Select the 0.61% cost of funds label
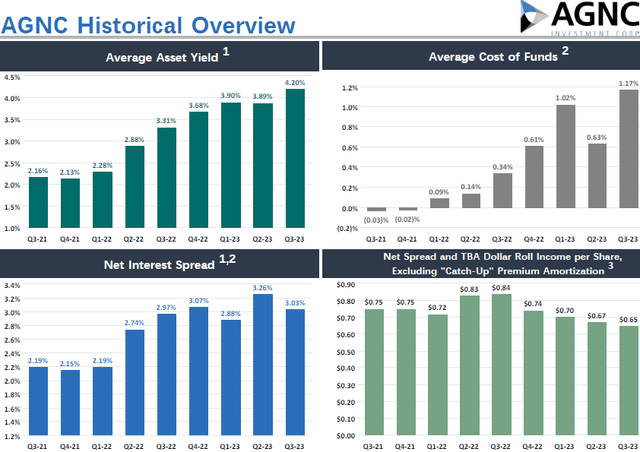 [534, 140]
